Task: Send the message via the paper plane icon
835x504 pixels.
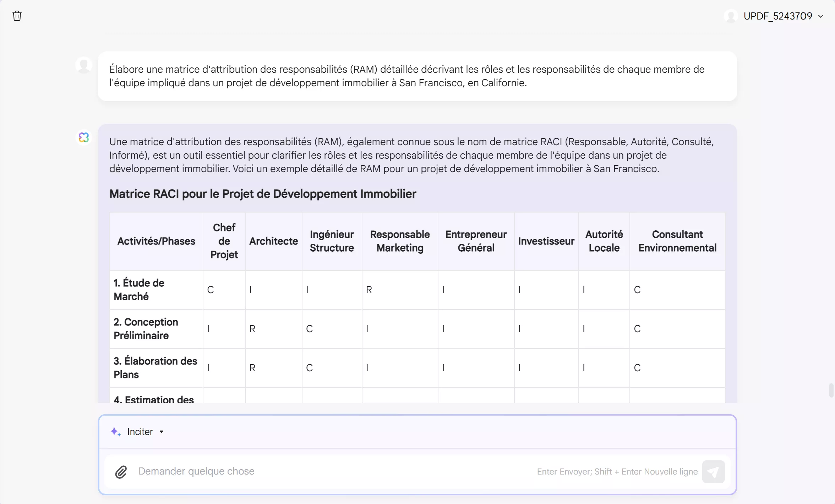Action: (714, 472)
